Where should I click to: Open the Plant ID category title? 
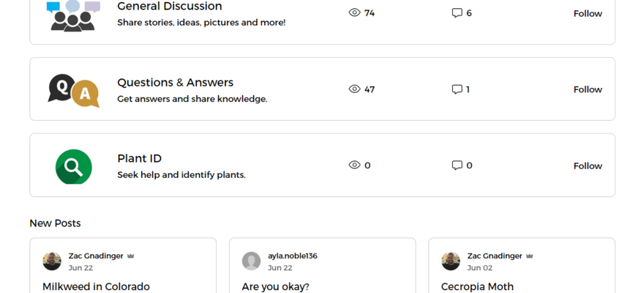pos(139,158)
